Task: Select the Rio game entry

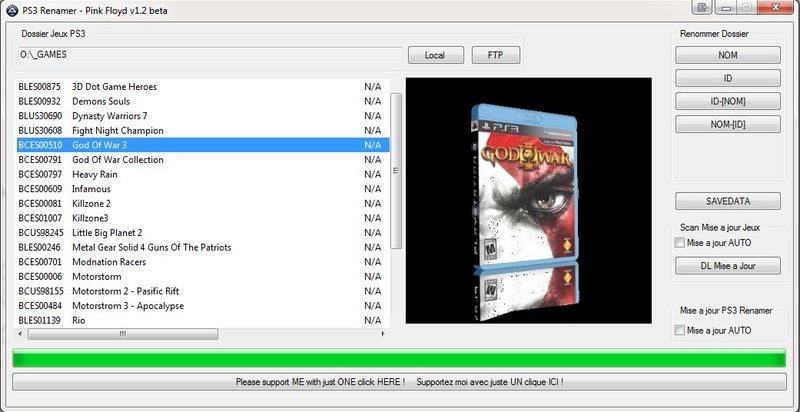Action: tap(203, 321)
